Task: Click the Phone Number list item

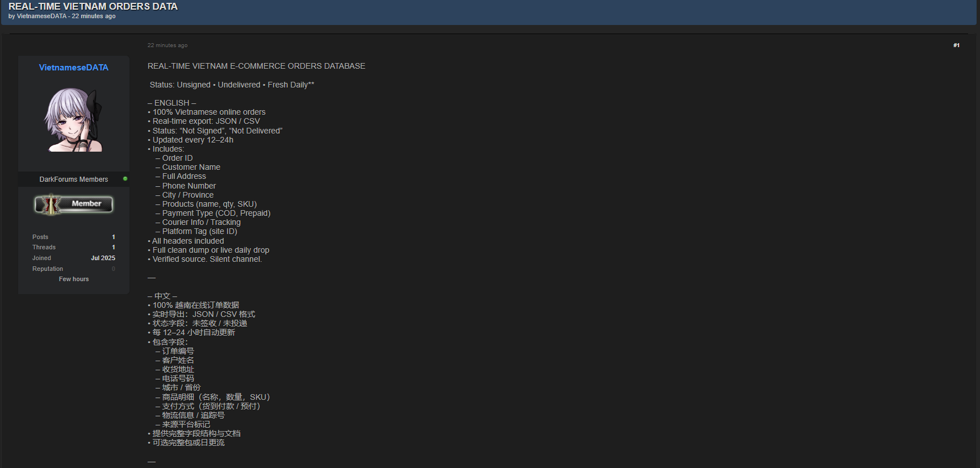Action: [189, 186]
